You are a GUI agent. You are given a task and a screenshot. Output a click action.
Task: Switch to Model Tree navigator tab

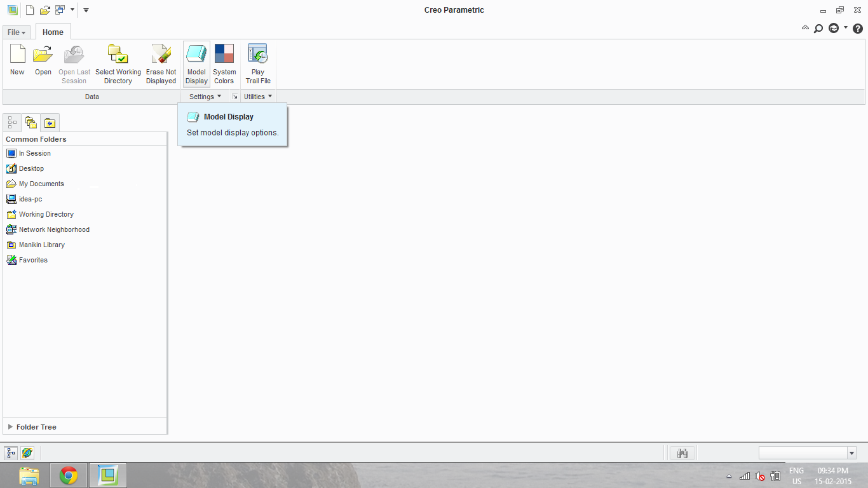coord(13,122)
